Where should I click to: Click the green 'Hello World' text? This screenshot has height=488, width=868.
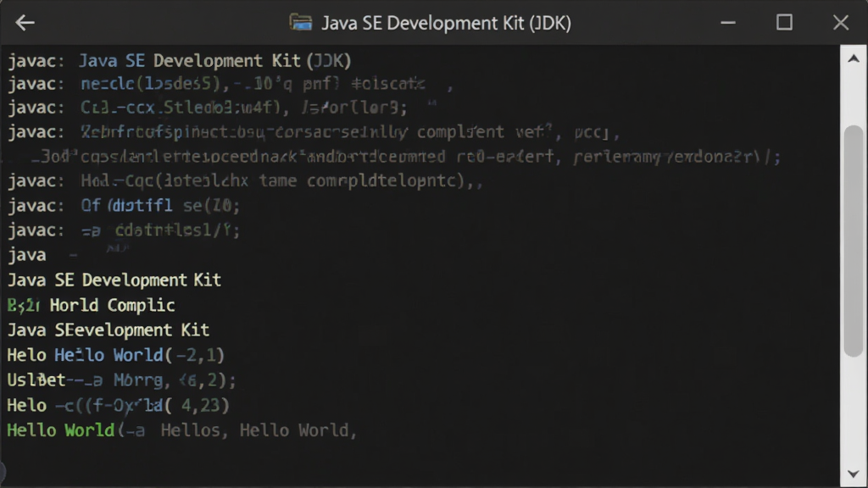pyautogui.click(x=61, y=430)
